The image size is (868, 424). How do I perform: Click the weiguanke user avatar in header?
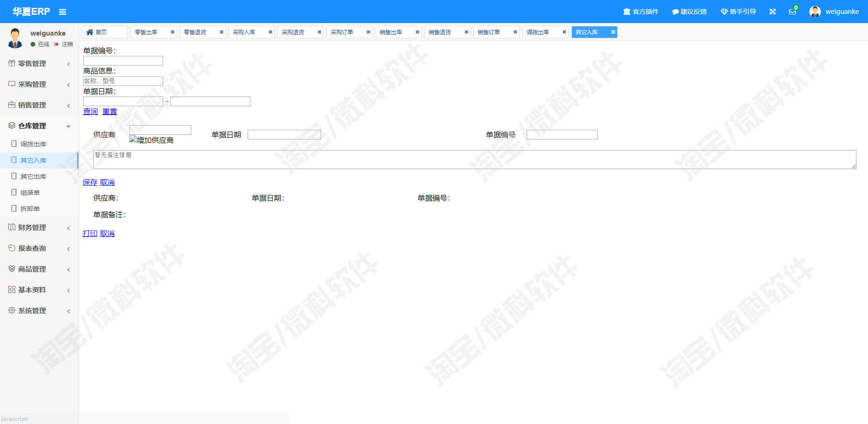(x=815, y=12)
